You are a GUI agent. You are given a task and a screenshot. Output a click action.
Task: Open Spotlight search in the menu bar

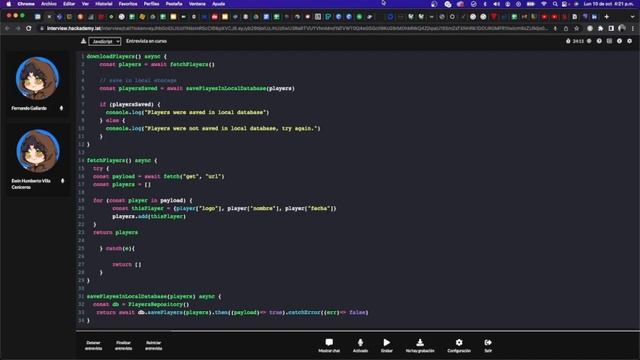click(x=555, y=4)
